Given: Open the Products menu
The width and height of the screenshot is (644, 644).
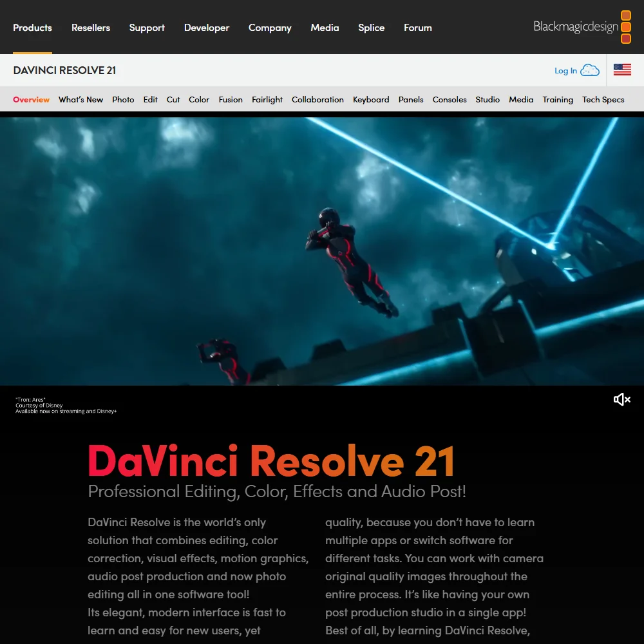Looking at the screenshot, I should click(x=32, y=28).
